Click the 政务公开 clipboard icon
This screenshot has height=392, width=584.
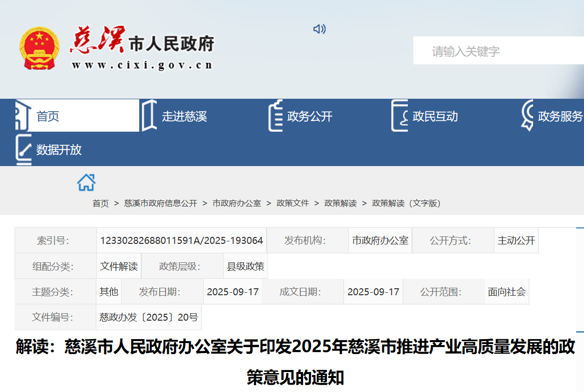click(276, 116)
